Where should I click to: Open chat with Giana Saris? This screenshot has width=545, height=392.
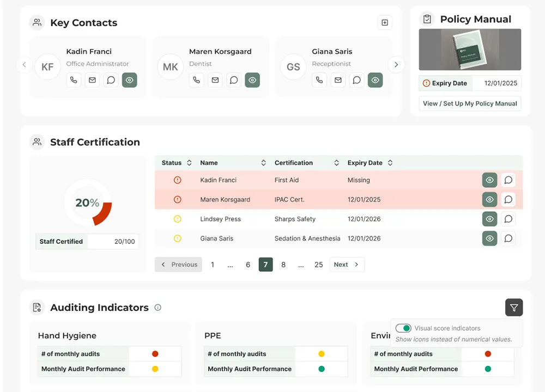(356, 80)
